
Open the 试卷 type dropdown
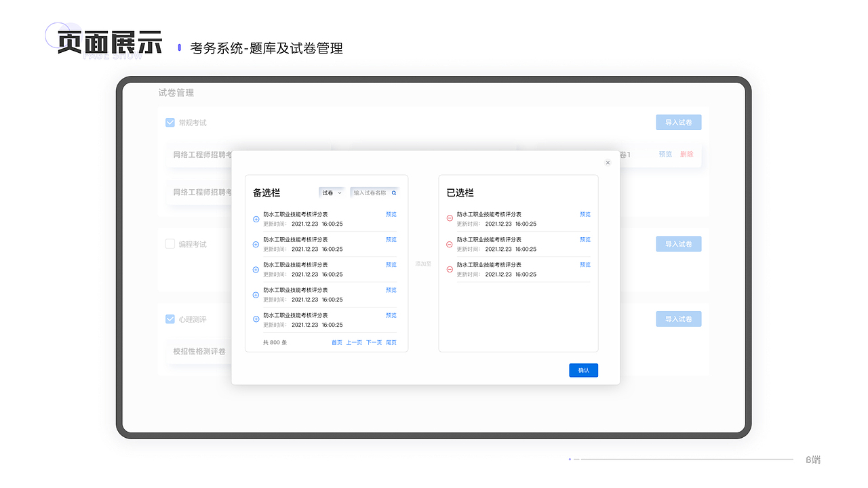coord(332,193)
